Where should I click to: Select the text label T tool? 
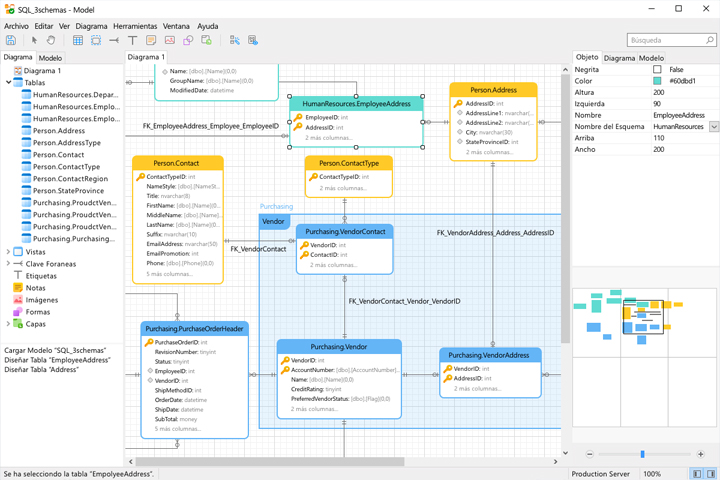pyautogui.click(x=132, y=40)
